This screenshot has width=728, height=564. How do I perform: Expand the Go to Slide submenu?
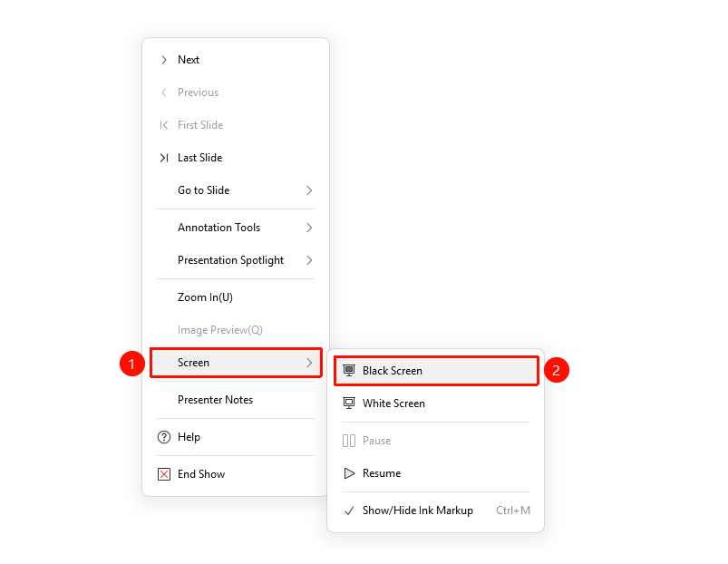236,190
